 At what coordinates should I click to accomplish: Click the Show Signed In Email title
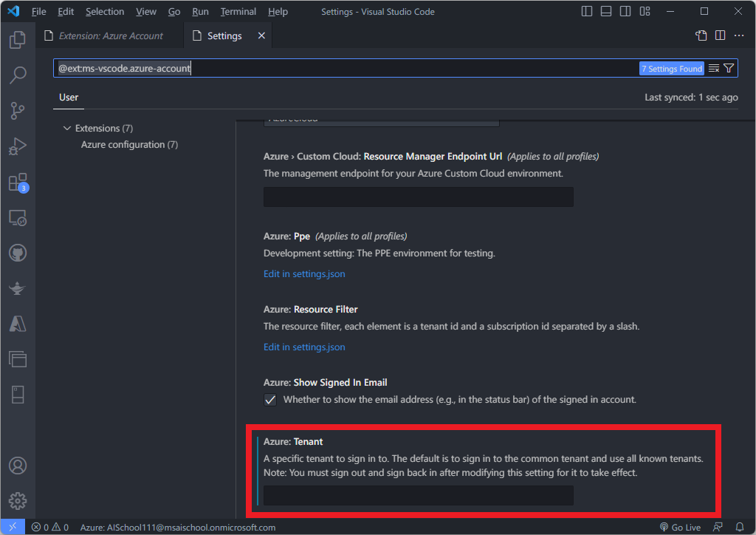326,383
